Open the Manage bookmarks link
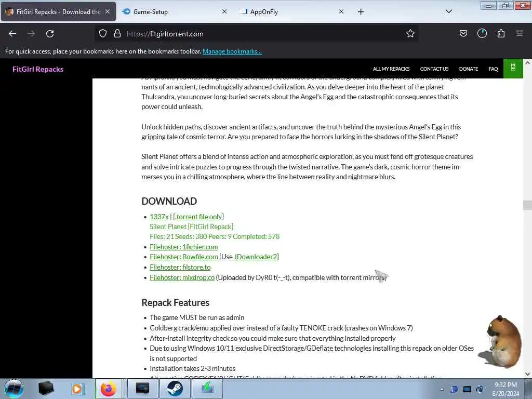 pos(232,51)
